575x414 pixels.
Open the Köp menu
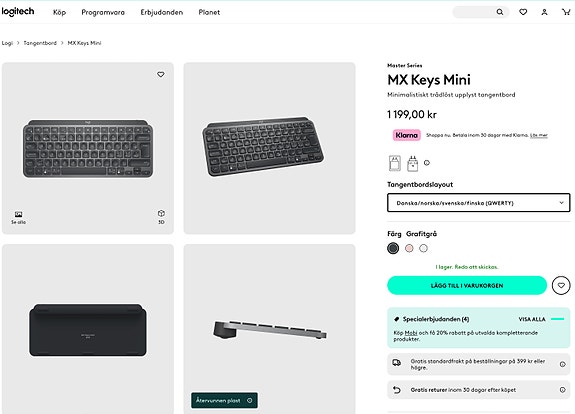click(59, 12)
